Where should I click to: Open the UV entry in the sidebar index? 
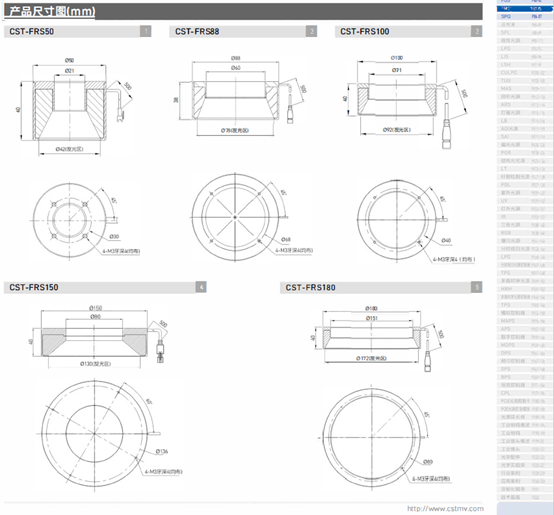524,201
